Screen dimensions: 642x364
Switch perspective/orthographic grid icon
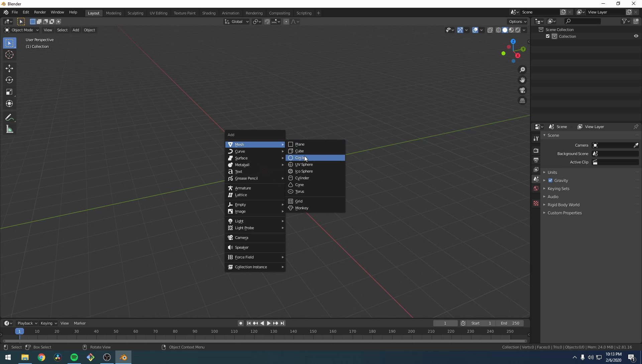point(522,101)
